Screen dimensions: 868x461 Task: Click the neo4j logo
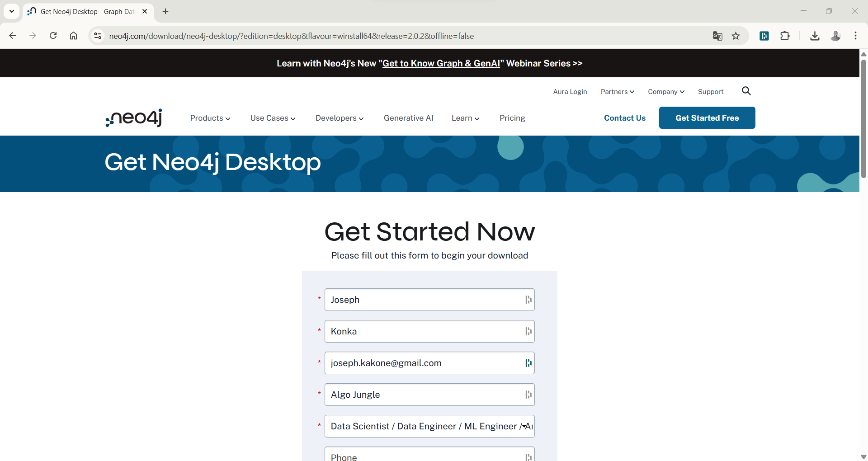[134, 118]
